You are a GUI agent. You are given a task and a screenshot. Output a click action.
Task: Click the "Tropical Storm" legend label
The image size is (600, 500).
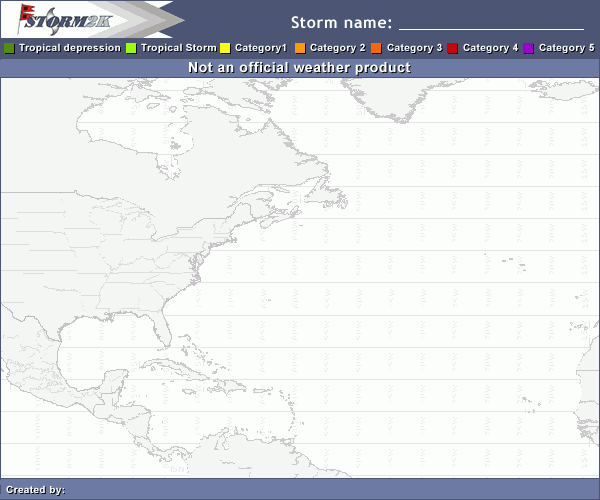(179, 48)
